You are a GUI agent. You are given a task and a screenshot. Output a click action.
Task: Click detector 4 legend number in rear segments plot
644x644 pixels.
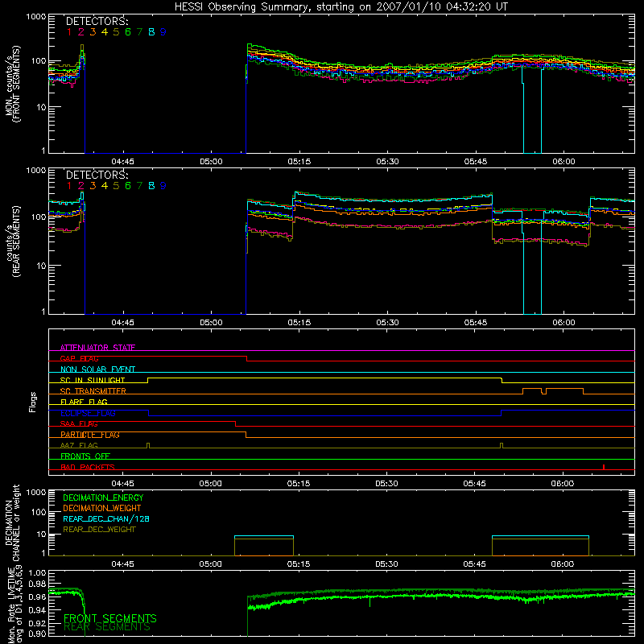(105, 186)
